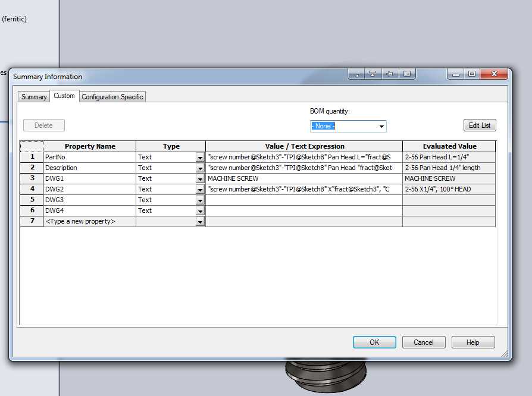Select the Custom tab
This screenshot has height=396, width=532.
click(64, 96)
